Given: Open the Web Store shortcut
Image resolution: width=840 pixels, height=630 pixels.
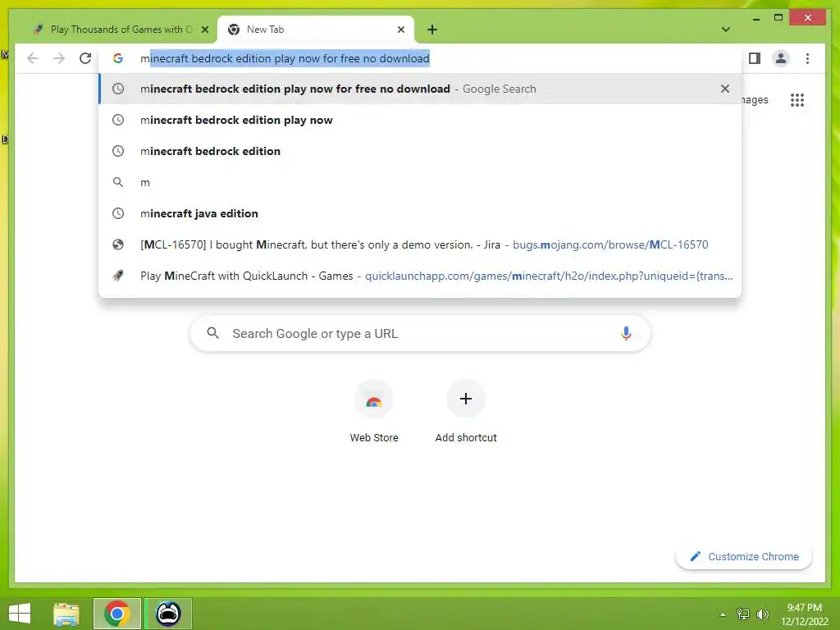Looking at the screenshot, I should pos(374,412).
